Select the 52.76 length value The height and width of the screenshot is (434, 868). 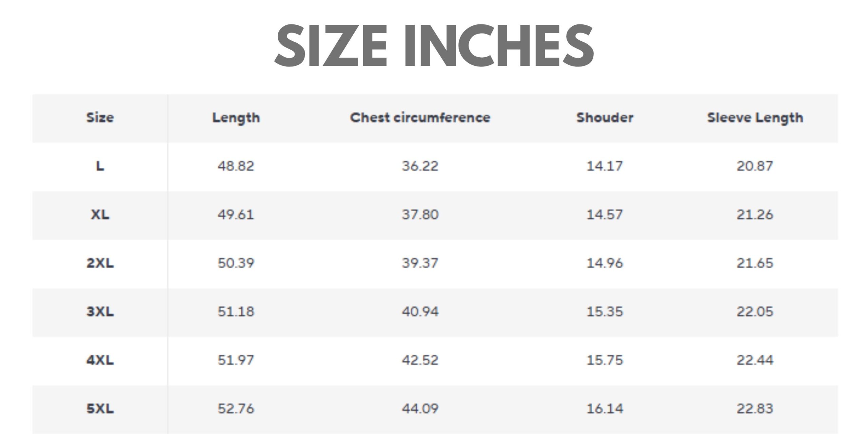click(x=236, y=409)
